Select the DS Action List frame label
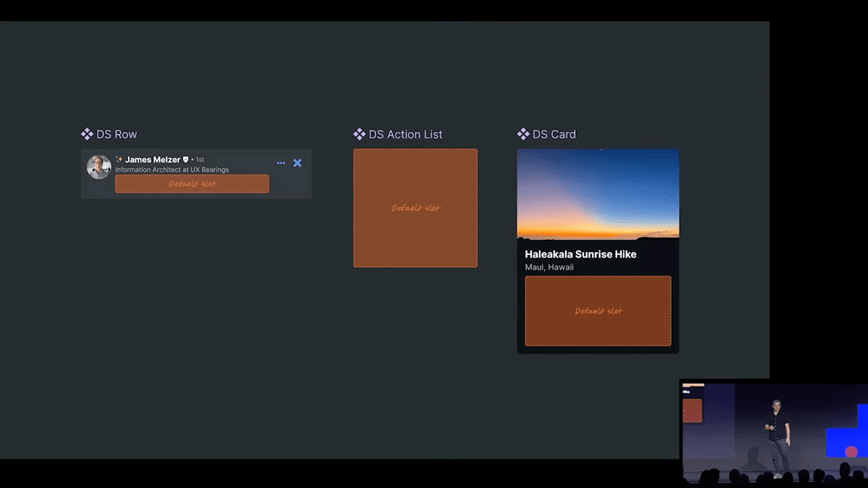 [x=406, y=134]
